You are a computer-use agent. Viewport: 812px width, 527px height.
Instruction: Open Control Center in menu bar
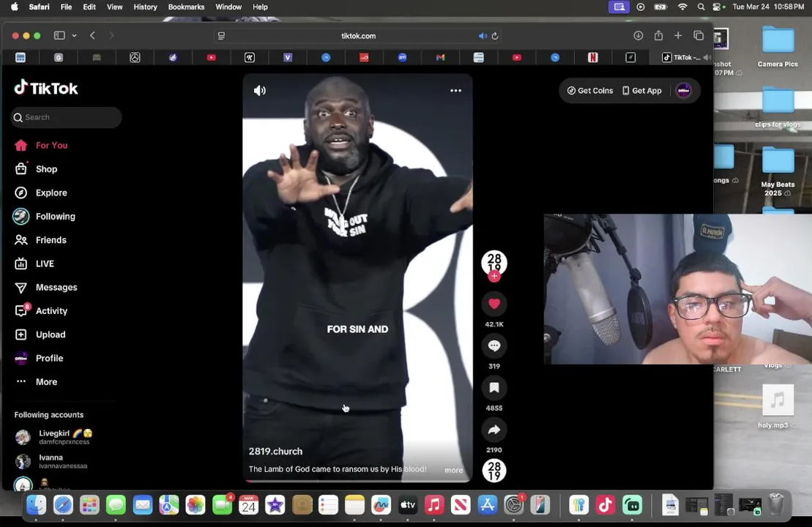pos(717,7)
